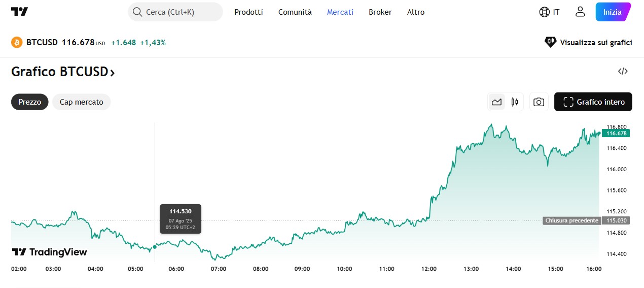Click the 114.530 tooltip on chart

pyautogui.click(x=181, y=219)
